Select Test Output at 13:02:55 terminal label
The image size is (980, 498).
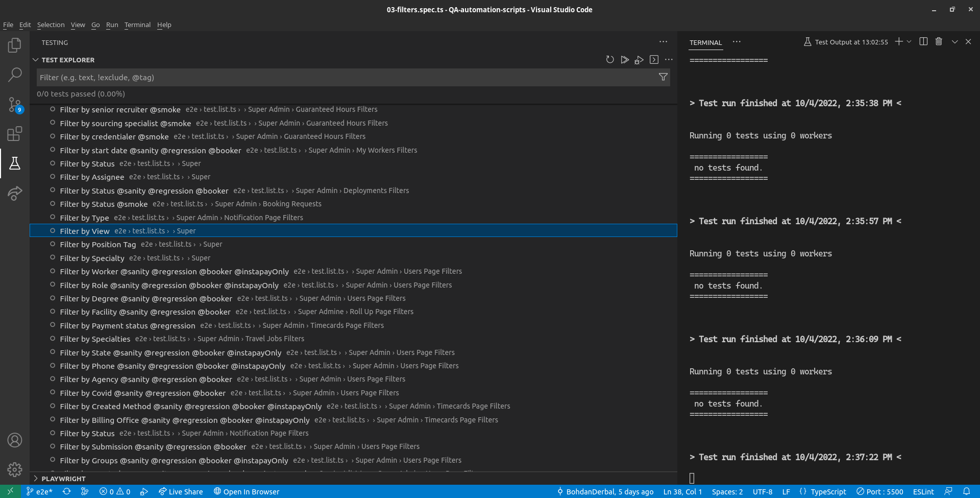[846, 42]
